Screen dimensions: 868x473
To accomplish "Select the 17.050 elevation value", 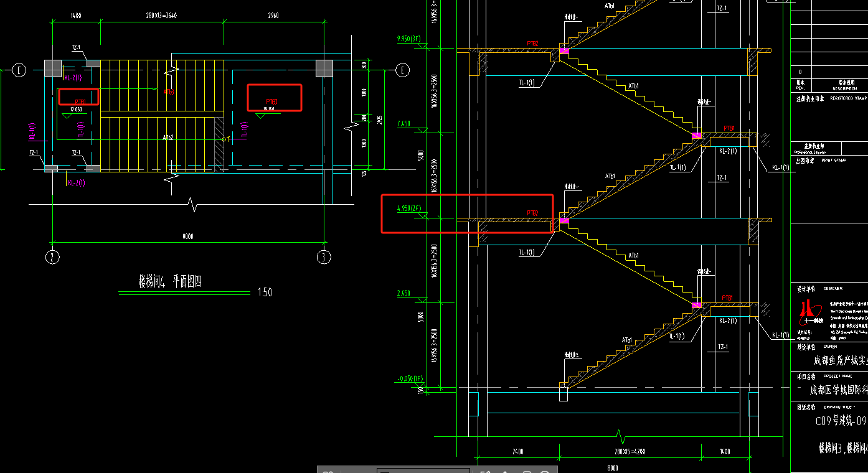I will [76, 110].
